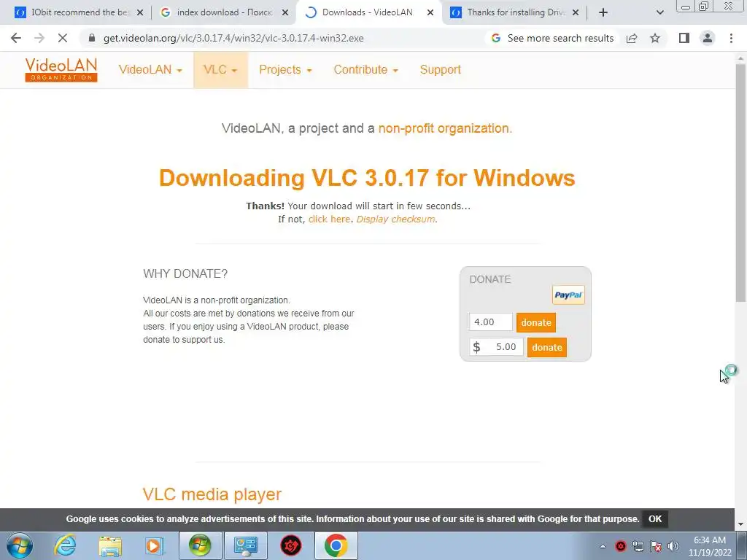Image resolution: width=747 pixels, height=560 pixels.
Task: Click the page vertical scrollbar thumb
Action: click(740, 182)
